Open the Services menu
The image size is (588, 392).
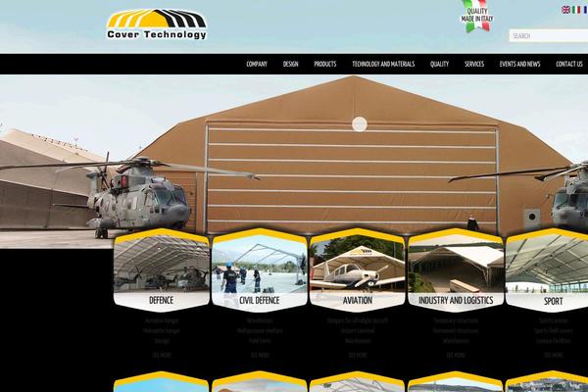(x=474, y=64)
